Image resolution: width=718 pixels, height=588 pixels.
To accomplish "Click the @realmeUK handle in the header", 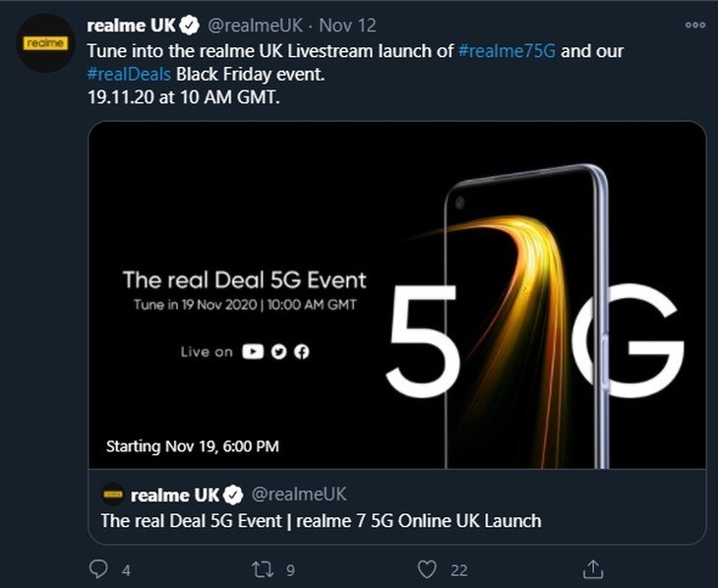I will coord(255,26).
